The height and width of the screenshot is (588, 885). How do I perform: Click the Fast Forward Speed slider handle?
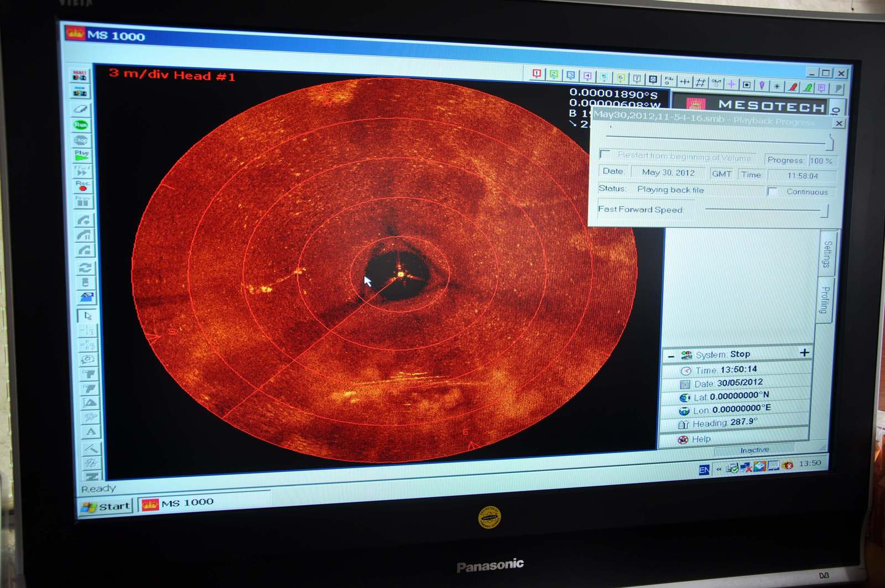pos(824,210)
